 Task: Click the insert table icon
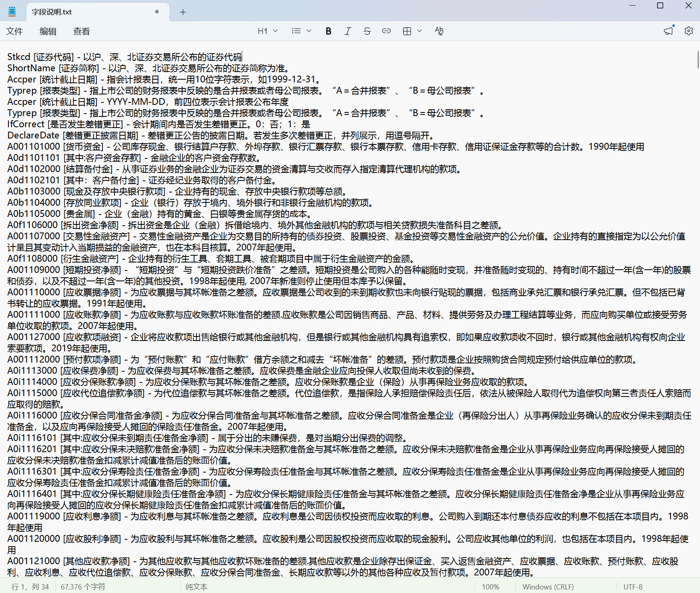pos(407,31)
